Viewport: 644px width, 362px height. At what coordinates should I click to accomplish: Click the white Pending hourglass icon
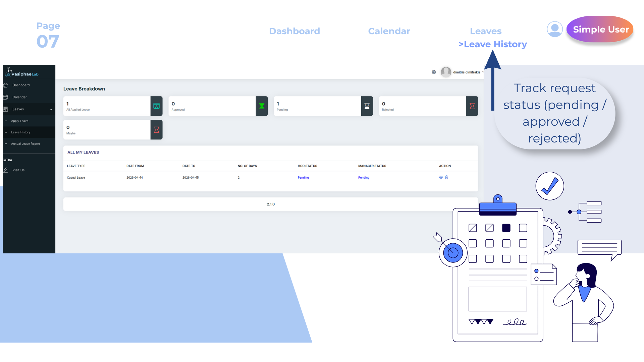coord(367,106)
